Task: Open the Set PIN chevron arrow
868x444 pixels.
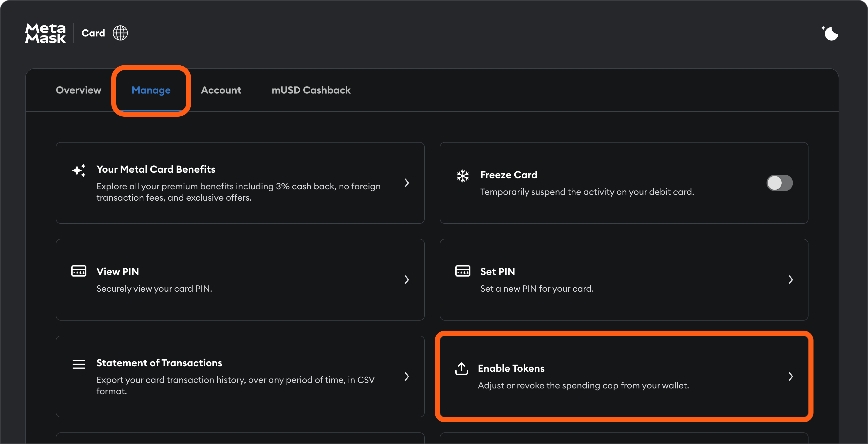Action: tap(790, 280)
